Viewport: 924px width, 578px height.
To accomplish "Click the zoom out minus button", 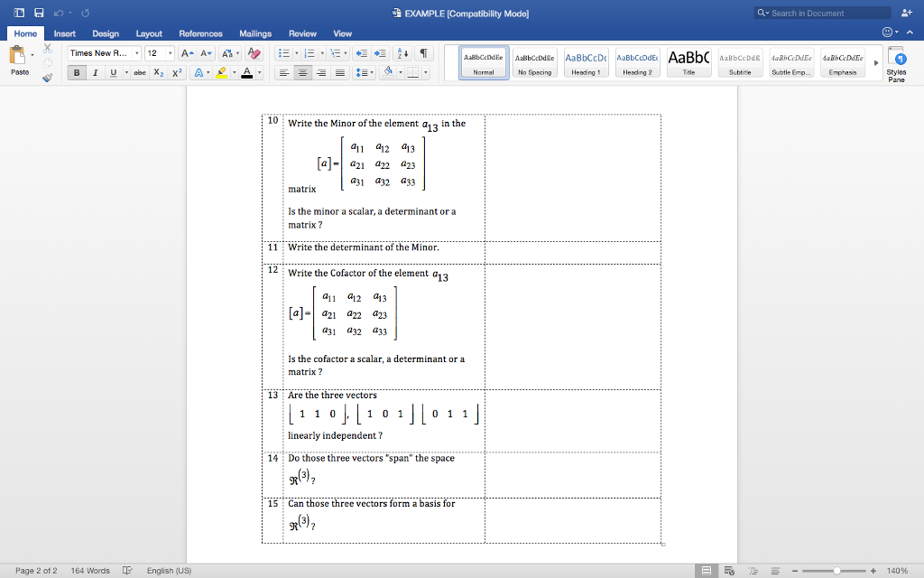I will (x=794, y=571).
